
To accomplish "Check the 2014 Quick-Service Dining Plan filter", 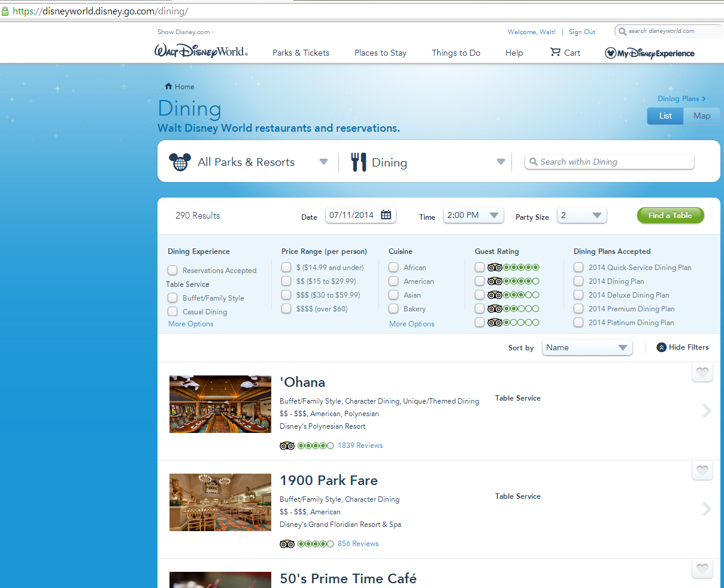I will click(x=578, y=267).
